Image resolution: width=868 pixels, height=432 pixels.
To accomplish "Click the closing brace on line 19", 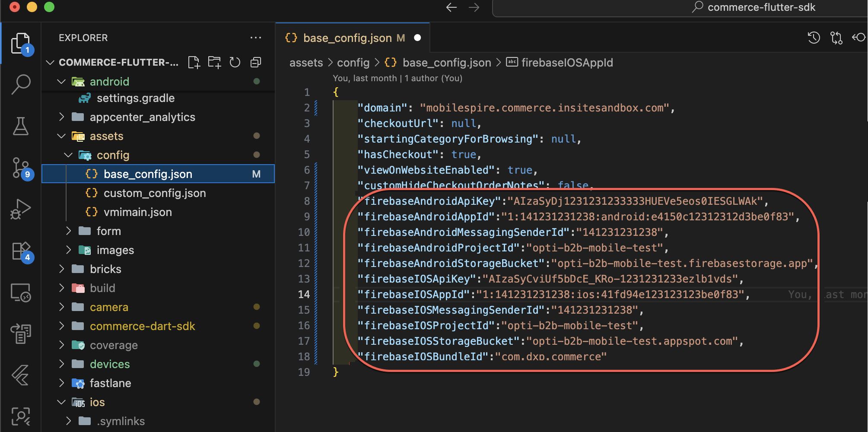I will click(336, 372).
